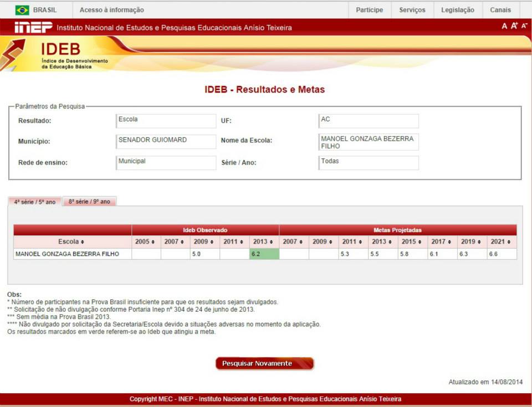The height and width of the screenshot is (407, 532).
Task: Click the school name MANOEL GONZAGA BEZERRA FILHO row
Action: (x=67, y=254)
